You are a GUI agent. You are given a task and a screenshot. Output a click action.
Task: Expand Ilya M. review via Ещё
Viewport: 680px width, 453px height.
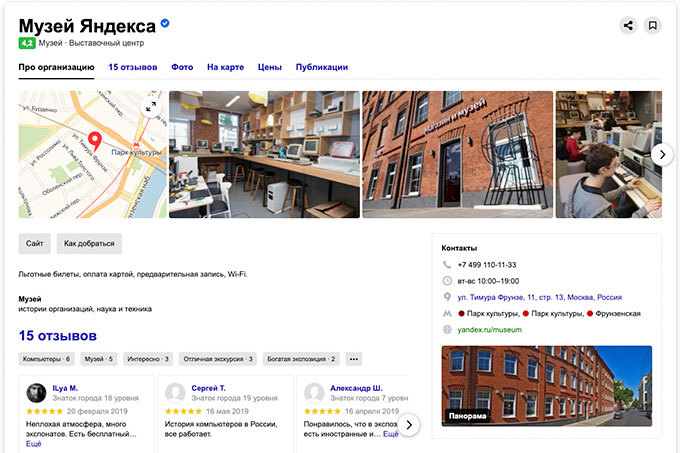click(x=34, y=444)
